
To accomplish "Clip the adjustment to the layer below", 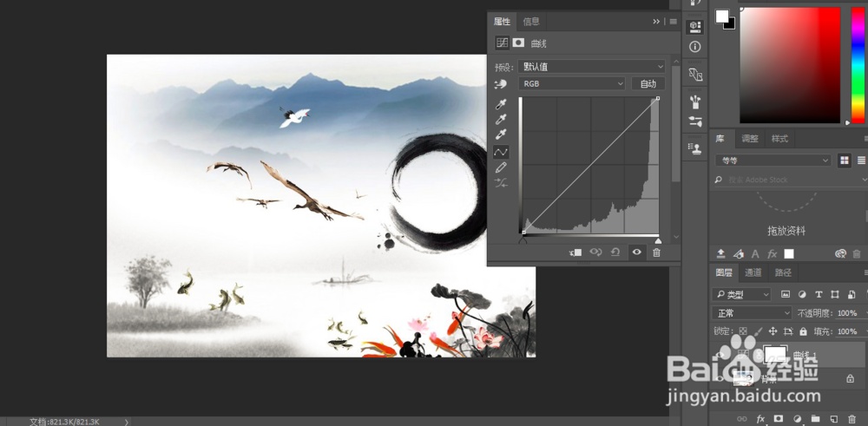I will click(x=575, y=252).
